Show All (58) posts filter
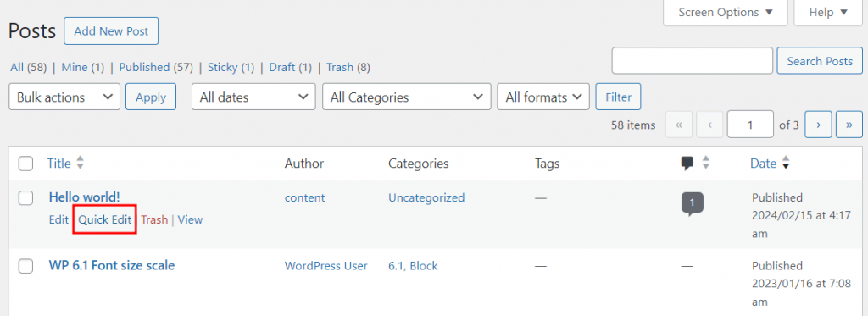Viewport: 868px width, 316px height. coord(28,68)
